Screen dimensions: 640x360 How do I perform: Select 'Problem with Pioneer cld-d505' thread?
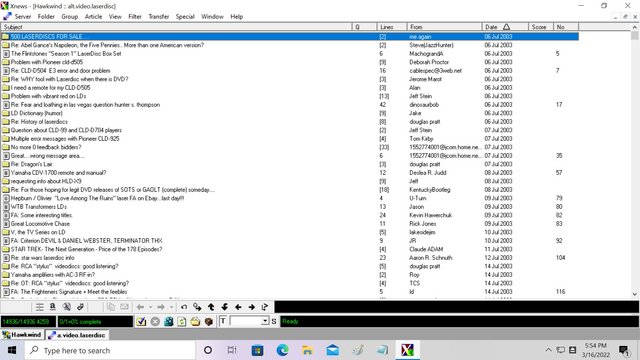click(290, 62)
